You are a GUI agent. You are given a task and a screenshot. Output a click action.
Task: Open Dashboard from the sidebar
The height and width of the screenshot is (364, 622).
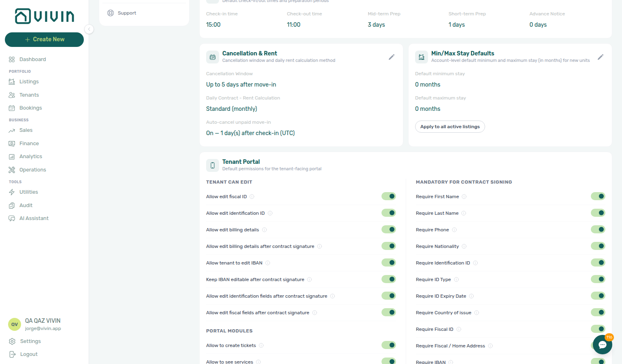point(32,59)
